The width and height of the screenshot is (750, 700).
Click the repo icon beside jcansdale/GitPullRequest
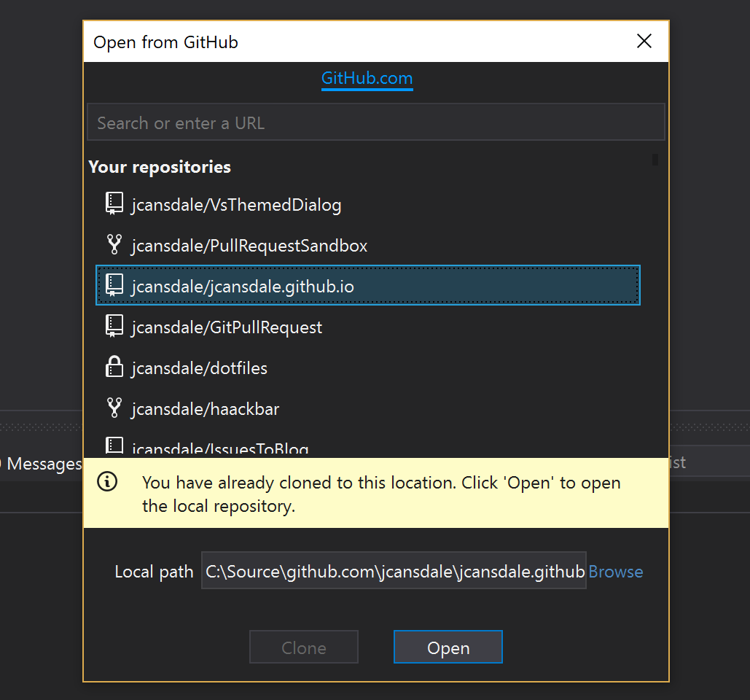[x=114, y=326]
